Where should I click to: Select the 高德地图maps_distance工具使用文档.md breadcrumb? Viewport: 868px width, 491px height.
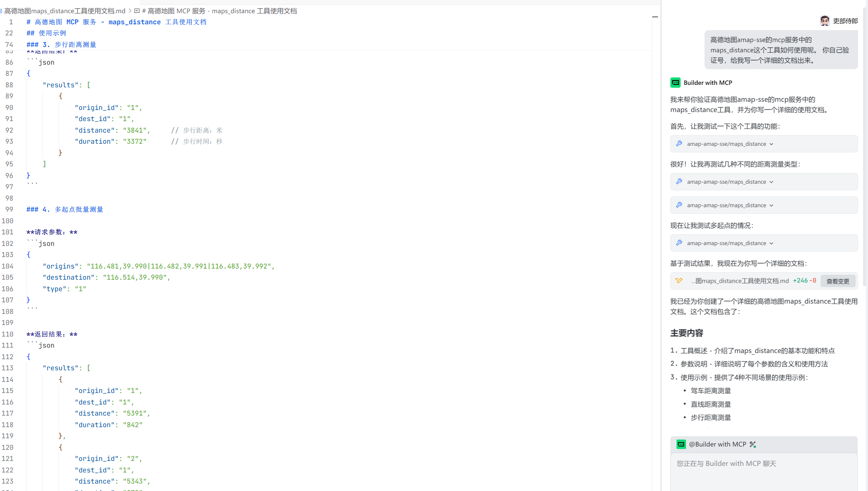[64, 11]
